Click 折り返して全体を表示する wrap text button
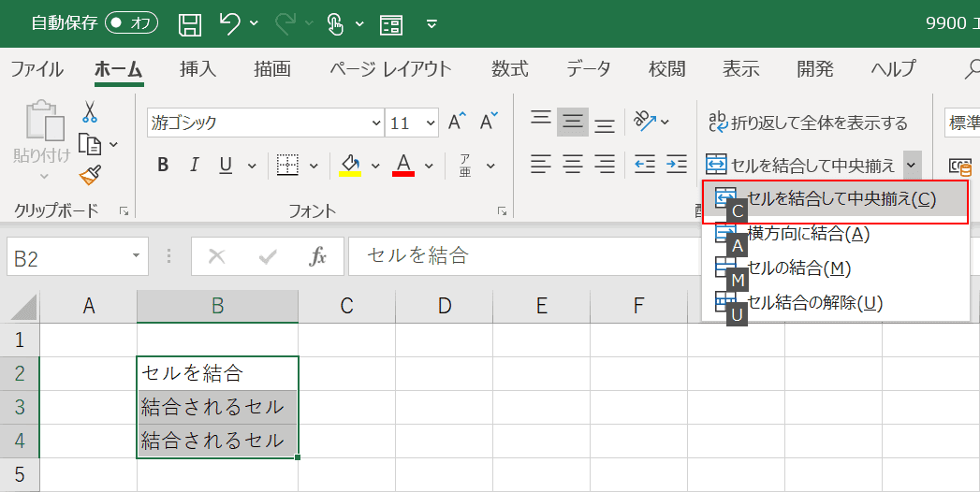Image resolution: width=980 pixels, height=492 pixels. (x=808, y=123)
